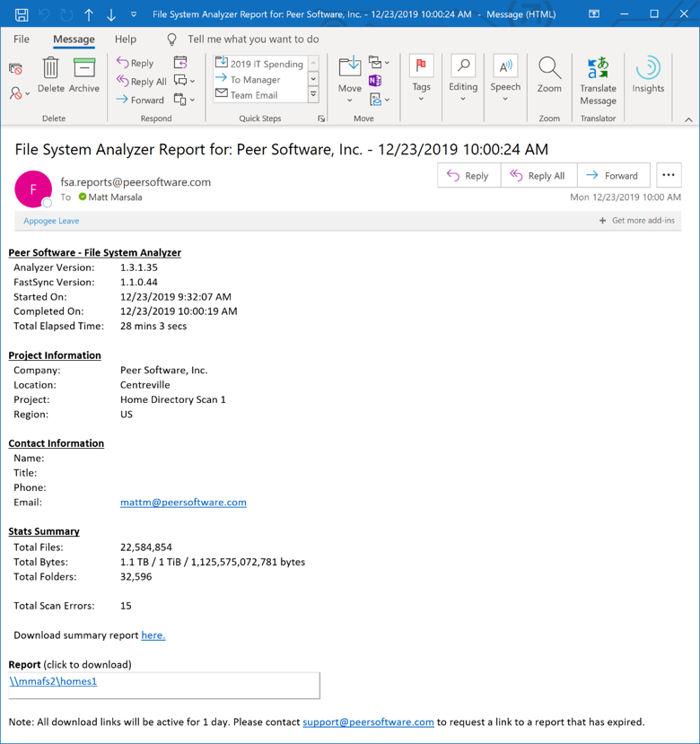Click the Delete trash can button
Image resolution: width=700 pixels, height=744 pixels.
click(x=51, y=75)
